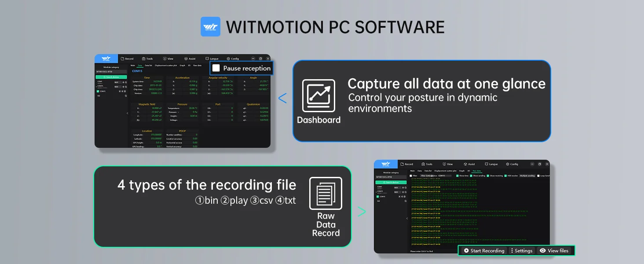
Task: Open View menu in dashboard window
Action: [168, 59]
